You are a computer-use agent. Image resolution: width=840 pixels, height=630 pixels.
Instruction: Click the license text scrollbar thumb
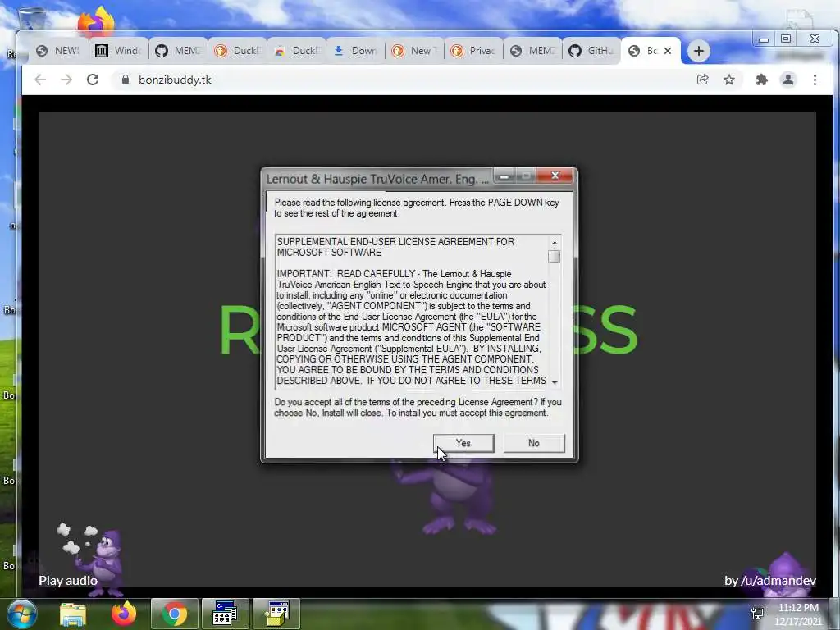pyautogui.click(x=555, y=257)
